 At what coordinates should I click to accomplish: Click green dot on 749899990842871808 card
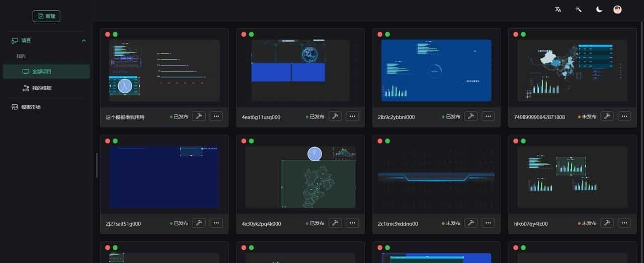[x=523, y=34]
